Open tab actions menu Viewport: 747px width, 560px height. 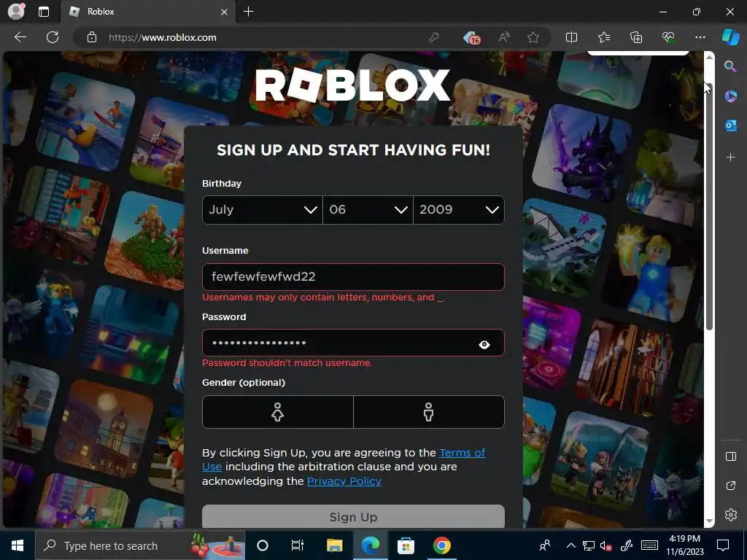coord(43,12)
